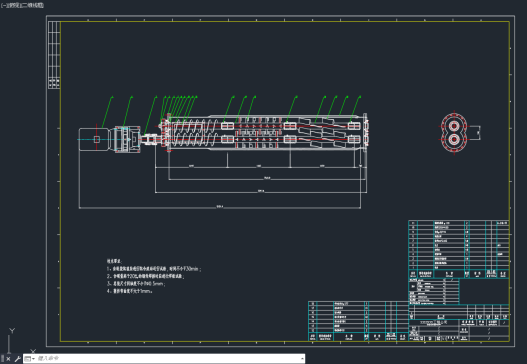Open the [-] viewport controls menu
The height and width of the screenshot is (364, 527).
click(3, 6)
